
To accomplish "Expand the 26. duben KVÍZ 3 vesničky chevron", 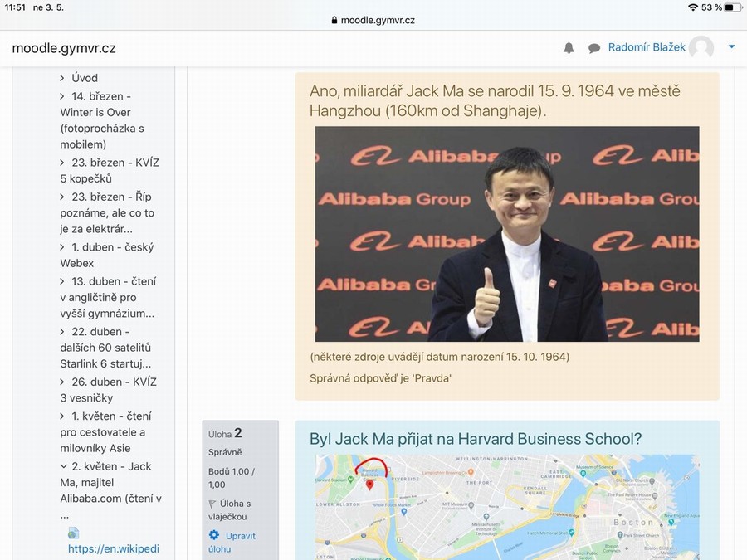I will [x=62, y=382].
